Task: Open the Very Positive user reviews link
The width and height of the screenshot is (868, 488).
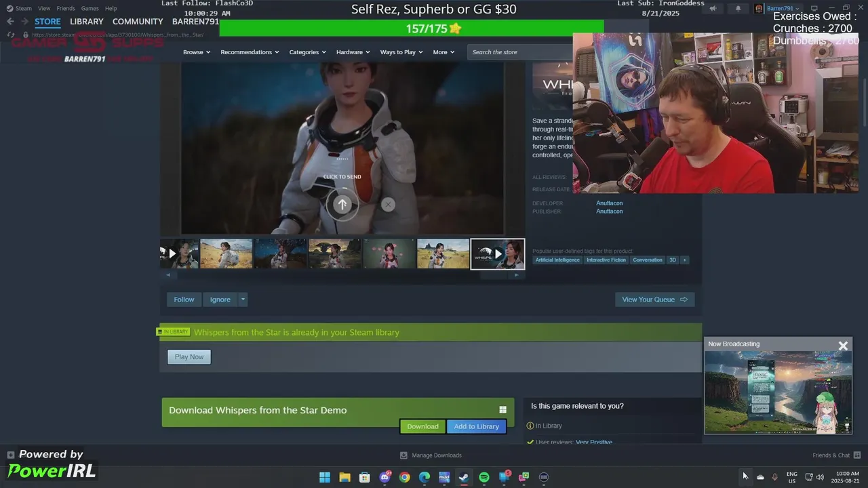Action: (594, 442)
